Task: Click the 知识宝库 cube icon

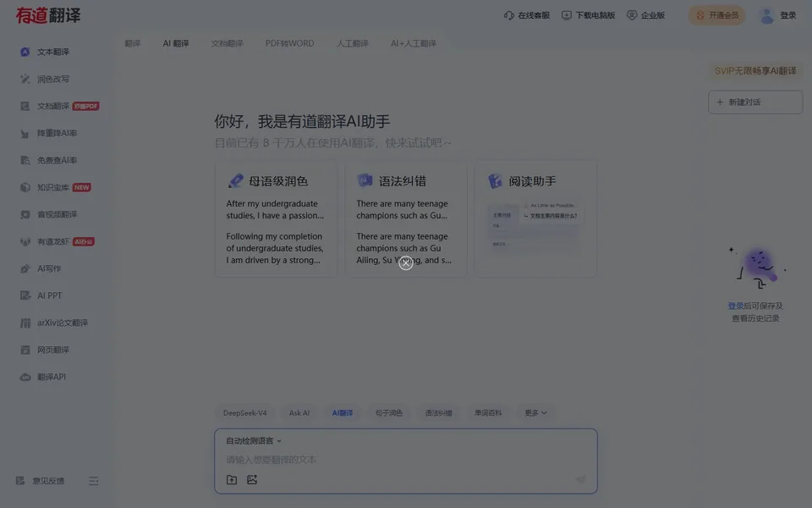Action: pos(25,187)
